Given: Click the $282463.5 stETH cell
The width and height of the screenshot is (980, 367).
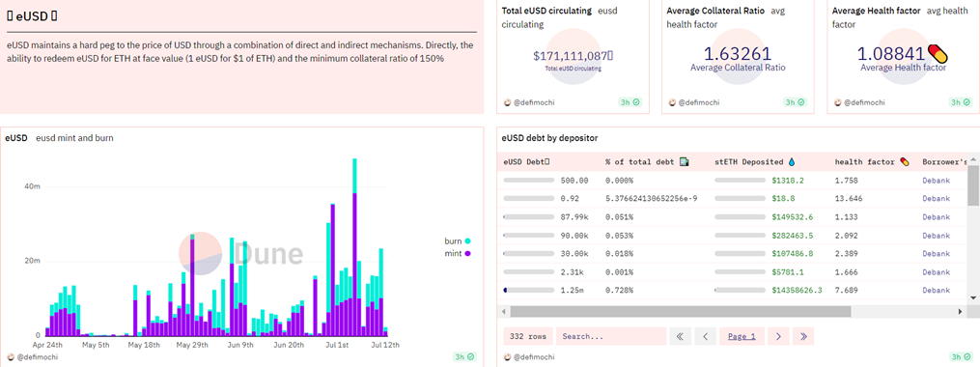Looking at the screenshot, I should click(792, 235).
